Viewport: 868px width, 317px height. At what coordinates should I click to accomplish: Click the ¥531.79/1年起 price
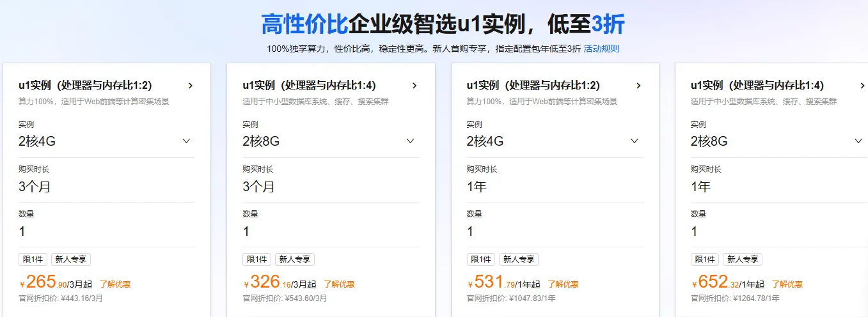pos(503,282)
